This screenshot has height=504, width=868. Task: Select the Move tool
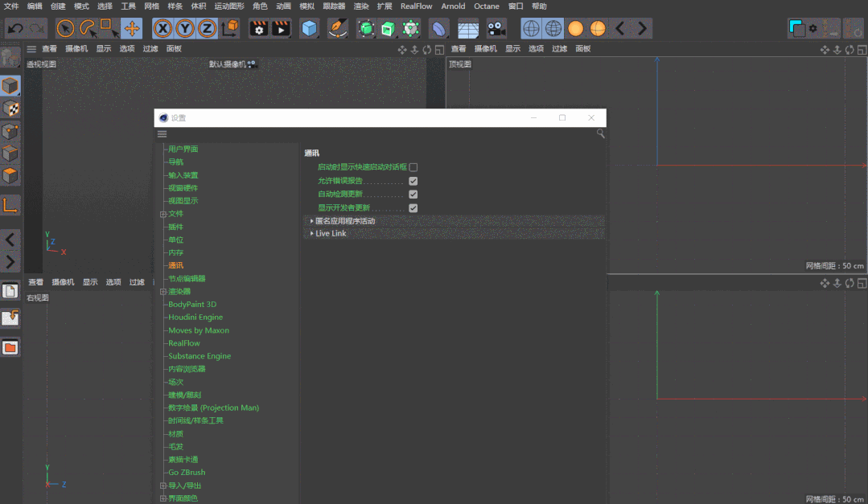[132, 29]
